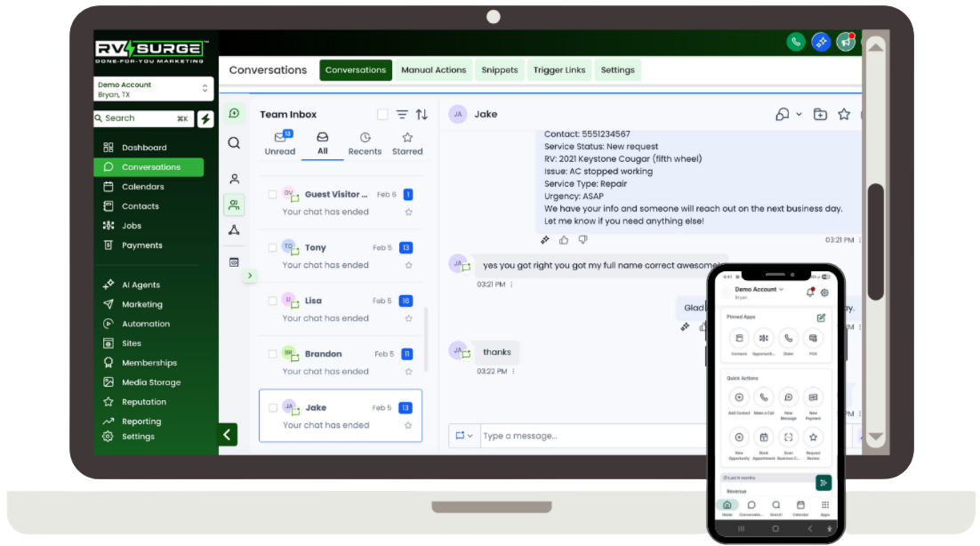This screenshot has width=980, height=546.
Task: Click the sparkle icon under the summary message
Action: [545, 240]
